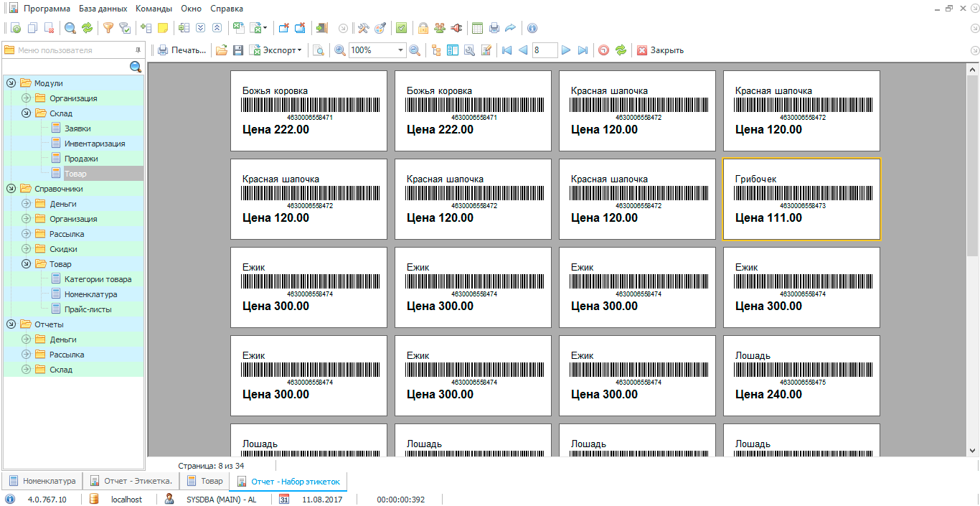The image size is (980, 506).
Task: Expand the Деньги node under Справочники
Action: (26, 204)
